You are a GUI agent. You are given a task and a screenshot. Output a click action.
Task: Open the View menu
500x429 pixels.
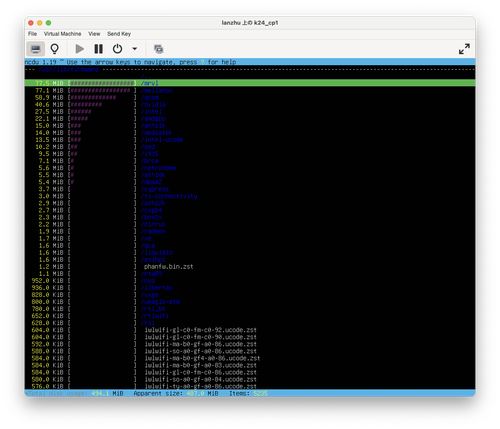point(94,34)
